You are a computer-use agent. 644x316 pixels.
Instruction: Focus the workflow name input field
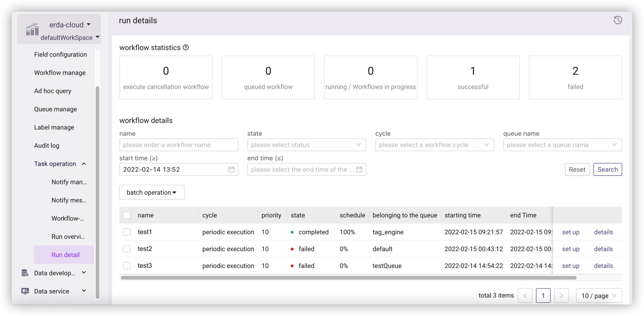click(x=179, y=145)
